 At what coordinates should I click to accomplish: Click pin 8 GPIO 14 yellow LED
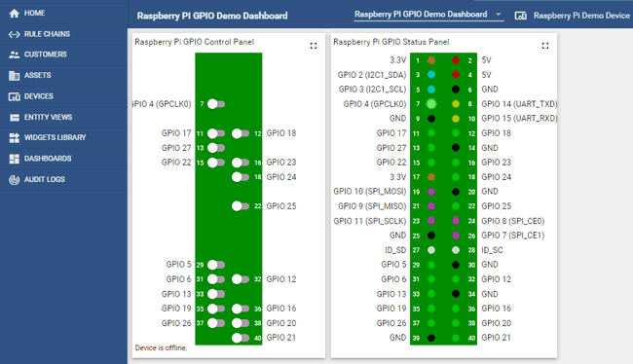(x=456, y=104)
